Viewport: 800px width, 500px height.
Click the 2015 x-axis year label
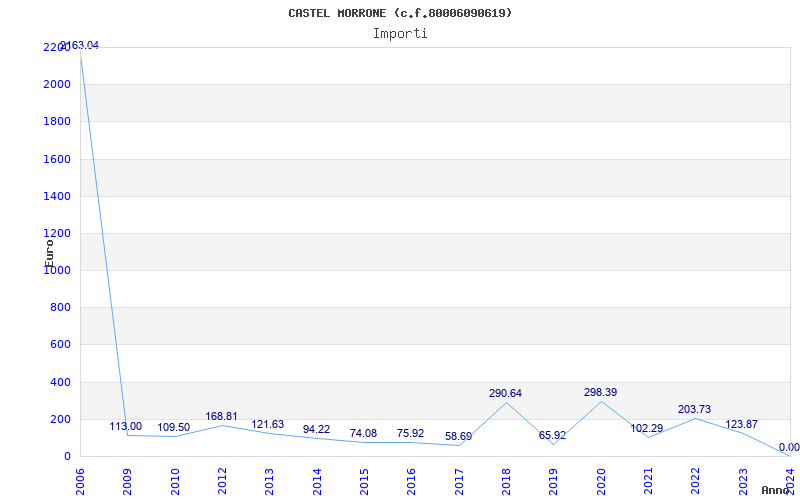coord(364,482)
